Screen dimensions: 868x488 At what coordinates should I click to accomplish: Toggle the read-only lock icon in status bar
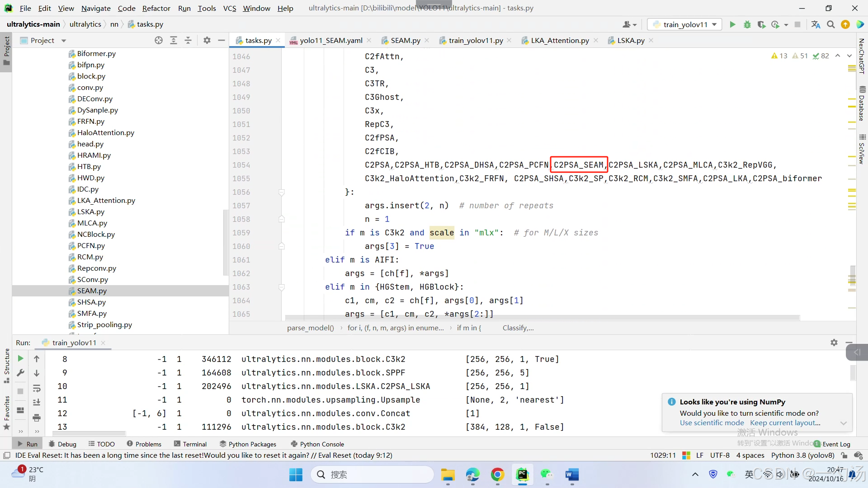[844, 455]
